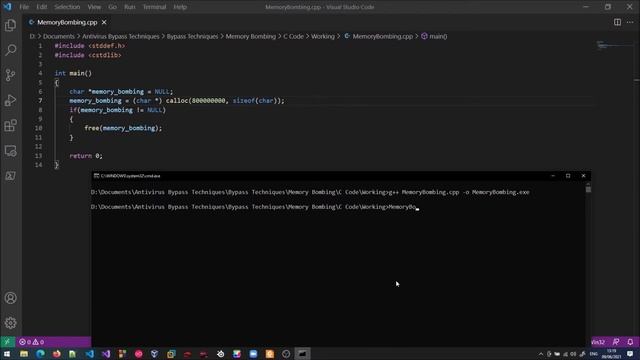Open the Search view in activity bar

coord(11,50)
